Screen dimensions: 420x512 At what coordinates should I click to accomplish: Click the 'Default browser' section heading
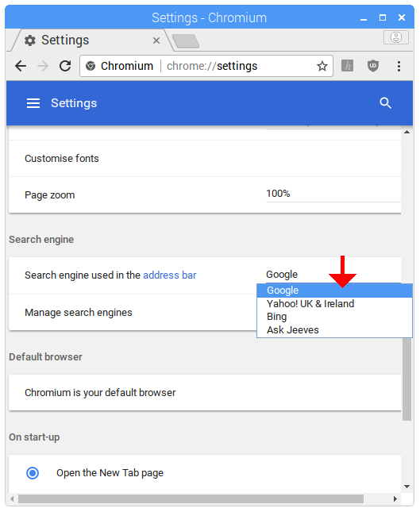pos(46,357)
